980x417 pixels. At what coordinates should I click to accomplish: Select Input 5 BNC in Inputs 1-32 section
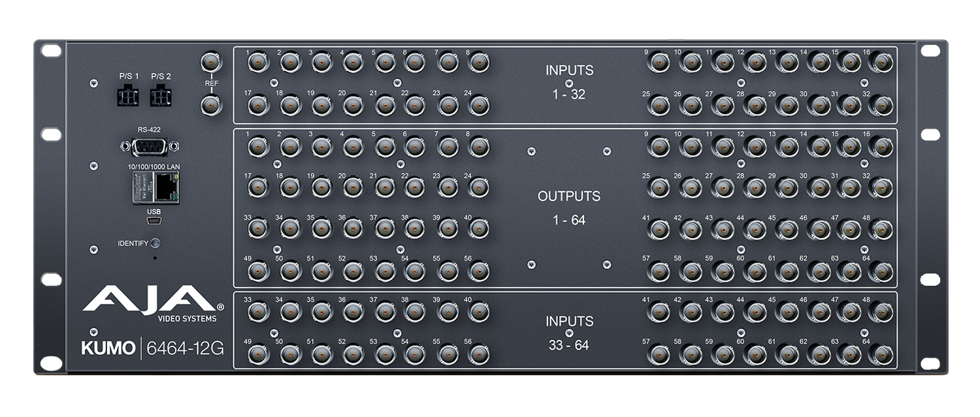[385, 63]
